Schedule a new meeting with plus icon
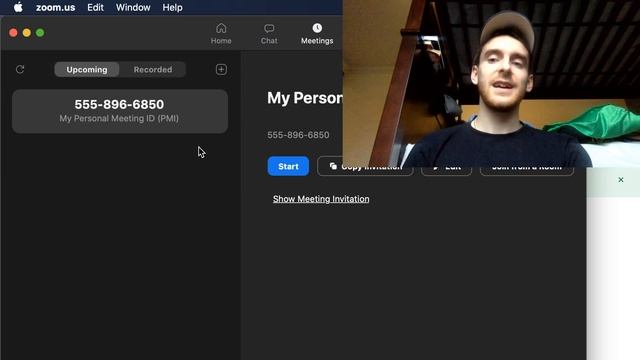This screenshot has height=360, width=640. (221, 69)
